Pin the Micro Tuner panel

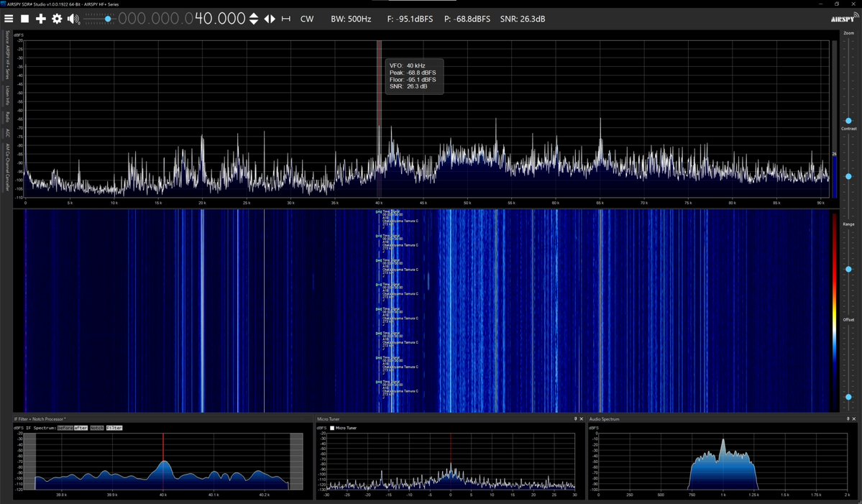[x=574, y=418]
